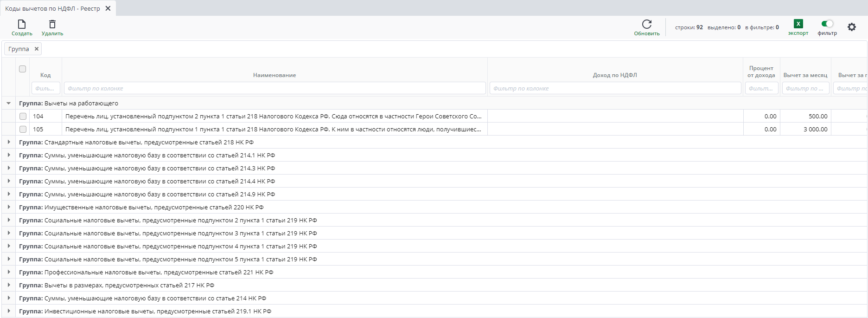Remove the Группа grouping chip with x
Screen dimensions: 868x318
tap(37, 49)
